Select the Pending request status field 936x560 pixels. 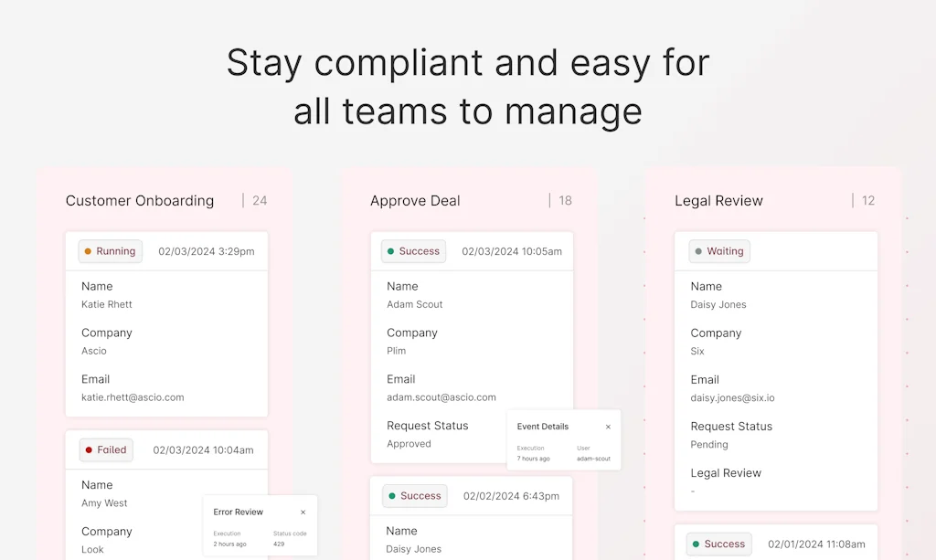[708, 445]
